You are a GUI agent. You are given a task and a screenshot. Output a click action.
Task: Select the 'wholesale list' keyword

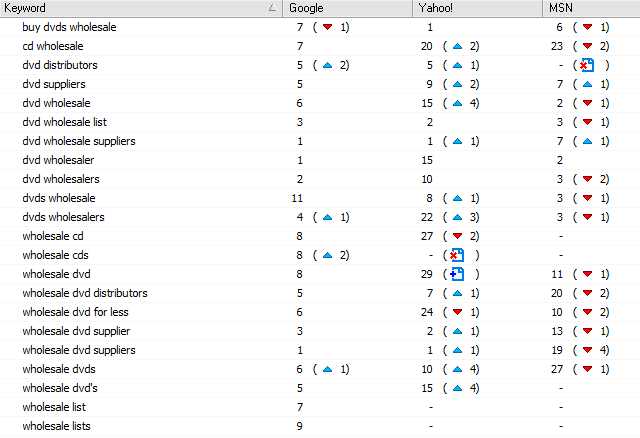click(x=54, y=407)
